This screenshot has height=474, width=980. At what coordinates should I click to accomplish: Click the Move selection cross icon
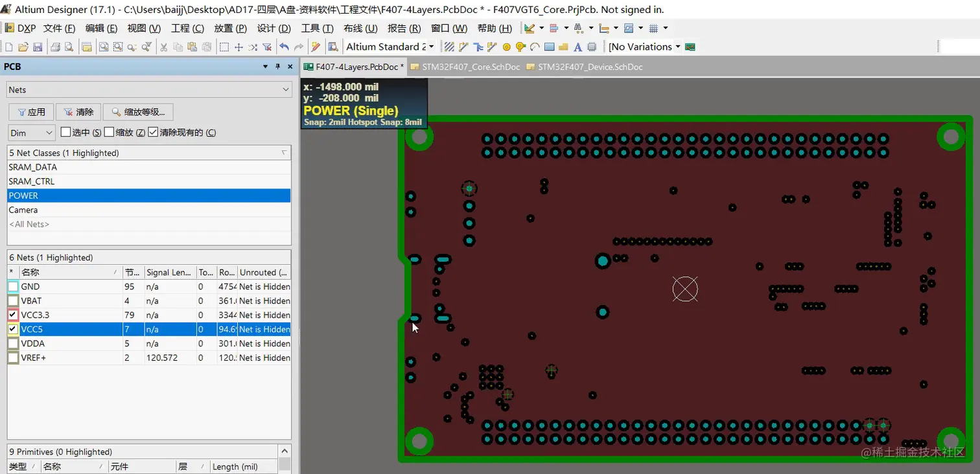(x=239, y=47)
